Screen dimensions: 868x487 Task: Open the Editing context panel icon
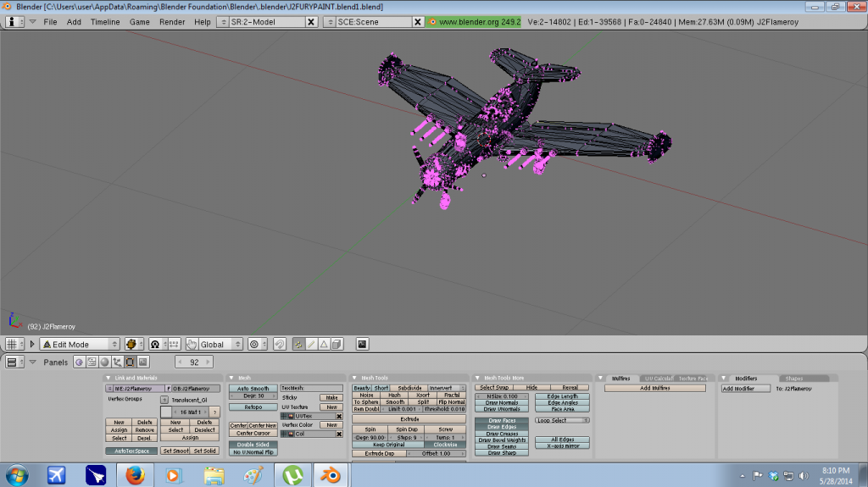coord(130,362)
